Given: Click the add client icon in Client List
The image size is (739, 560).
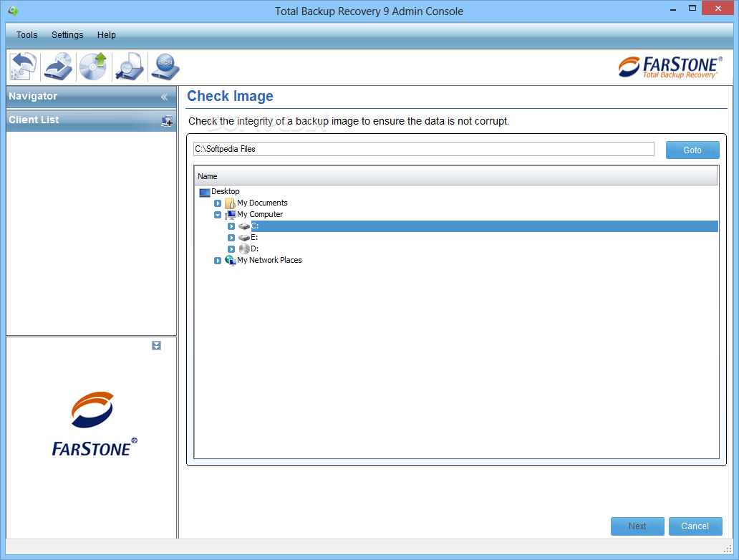Looking at the screenshot, I should click(167, 121).
